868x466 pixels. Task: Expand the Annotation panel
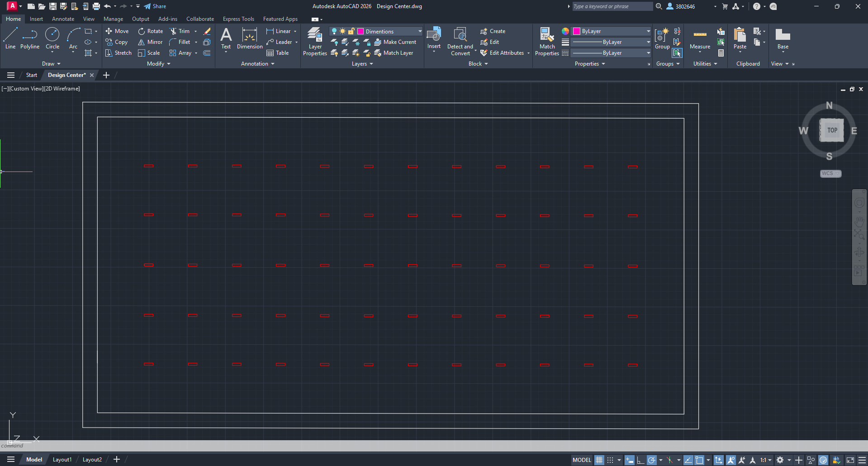click(x=258, y=64)
